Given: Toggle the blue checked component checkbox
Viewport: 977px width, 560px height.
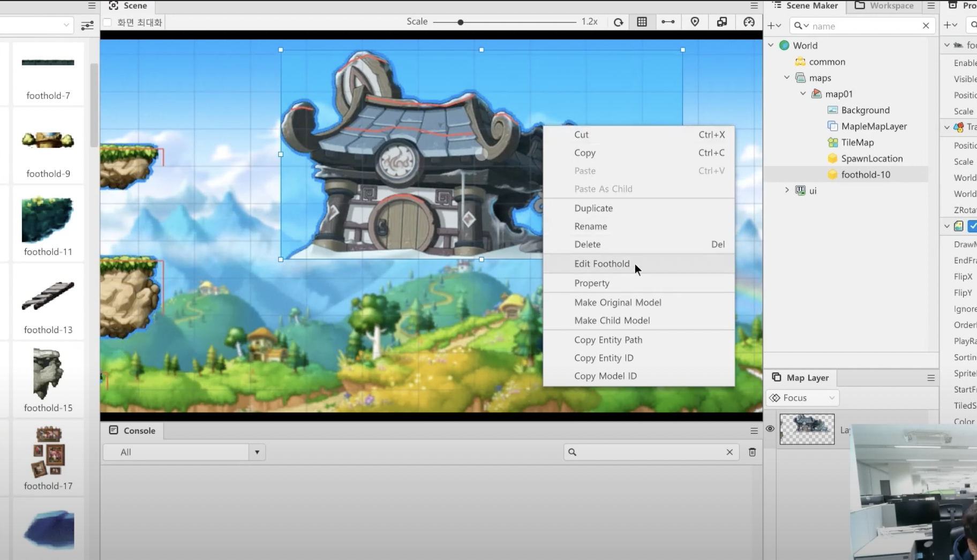Looking at the screenshot, I should [x=972, y=226].
